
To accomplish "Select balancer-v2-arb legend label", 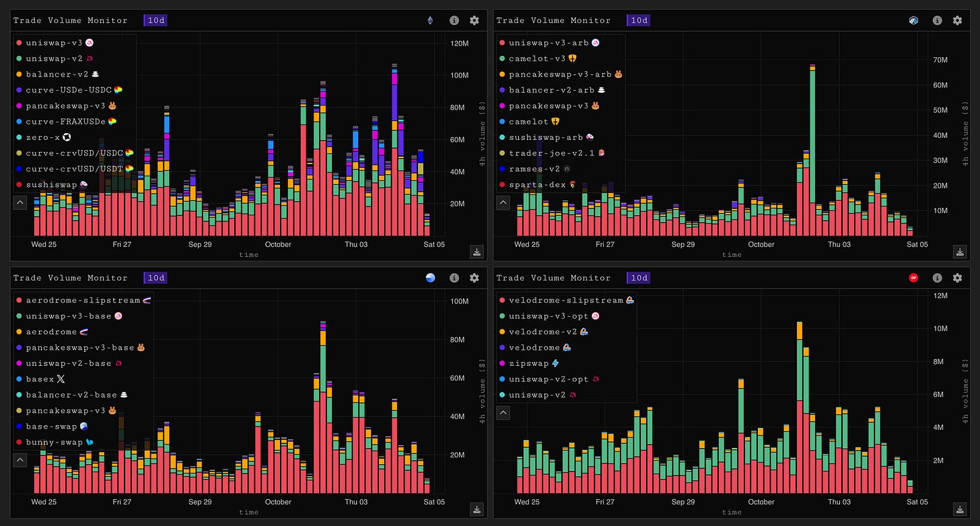I will pos(551,89).
